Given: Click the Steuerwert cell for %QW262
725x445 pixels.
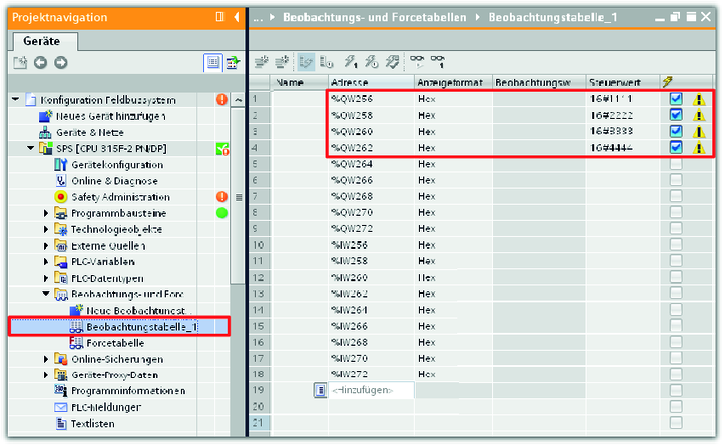Looking at the screenshot, I should 620,147.
